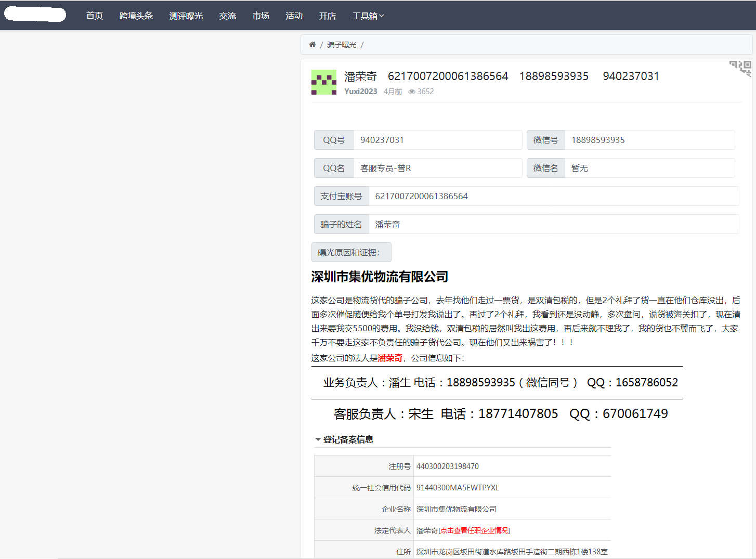Expand the 工具箱 chevron arrow
Screen dimensions: 756x559
pos(381,16)
